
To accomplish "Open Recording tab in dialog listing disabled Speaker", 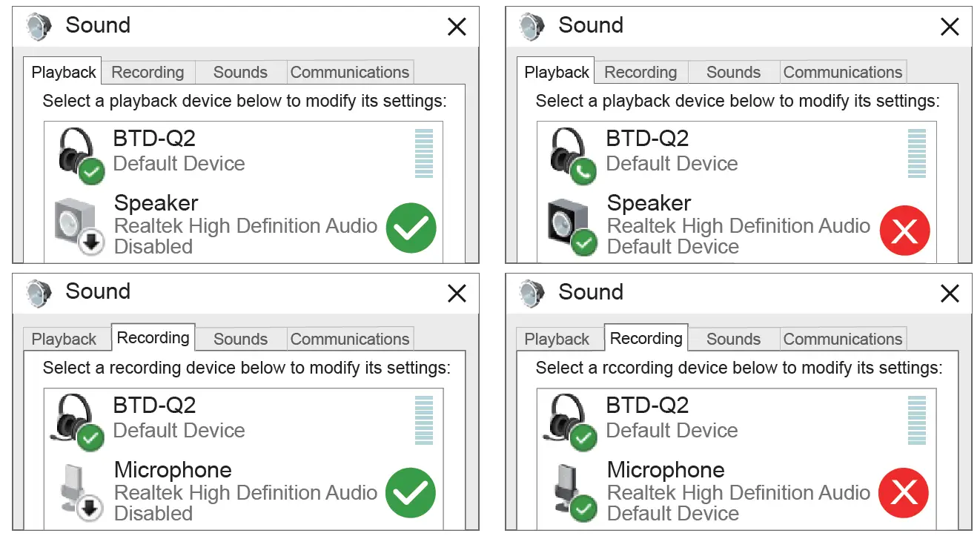I will coord(148,73).
